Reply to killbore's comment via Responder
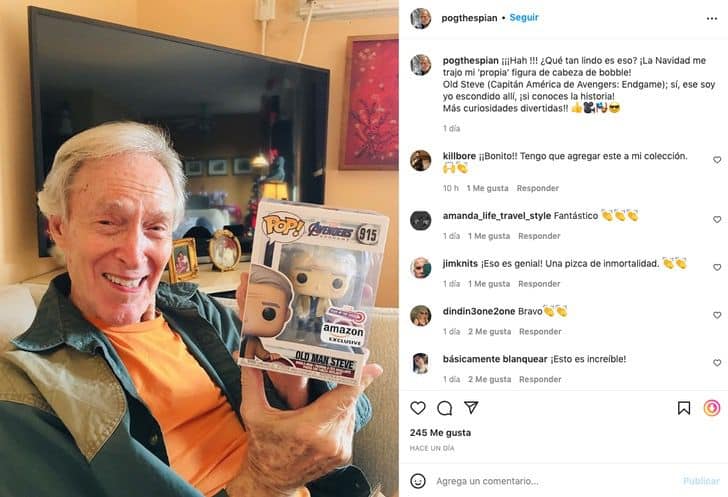The height and width of the screenshot is (497, 728). (538, 188)
